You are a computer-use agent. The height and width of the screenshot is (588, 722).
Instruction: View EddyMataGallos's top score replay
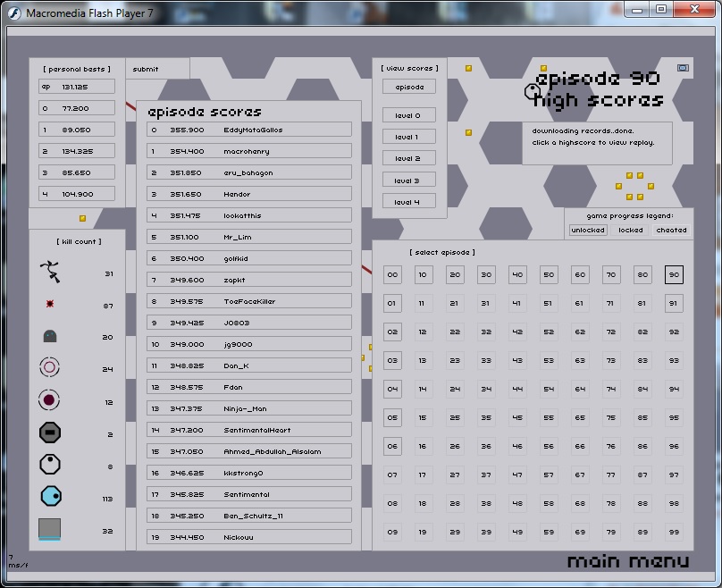click(249, 130)
